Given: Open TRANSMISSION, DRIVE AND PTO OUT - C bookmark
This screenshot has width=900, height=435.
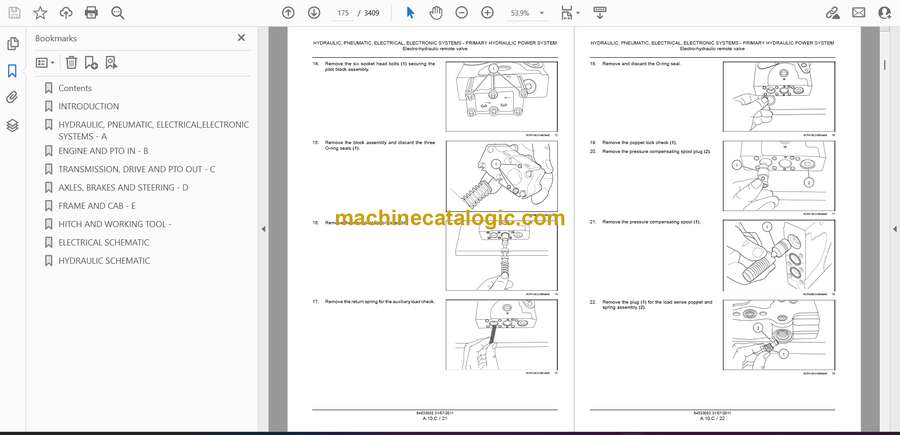Looking at the screenshot, I should click(x=137, y=169).
